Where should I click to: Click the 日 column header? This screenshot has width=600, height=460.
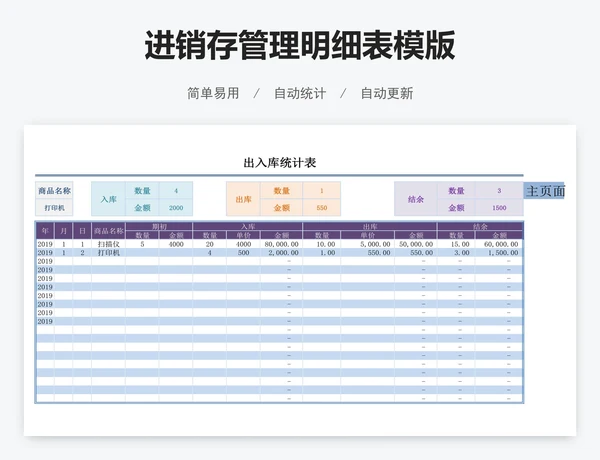(82, 231)
